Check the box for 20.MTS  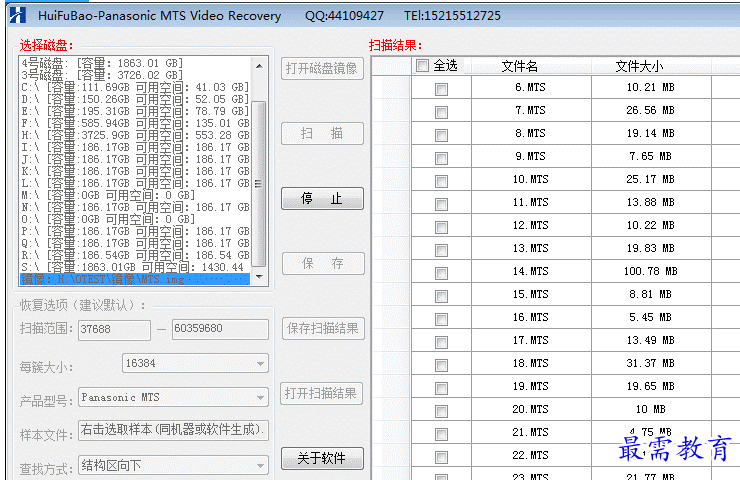441,411
